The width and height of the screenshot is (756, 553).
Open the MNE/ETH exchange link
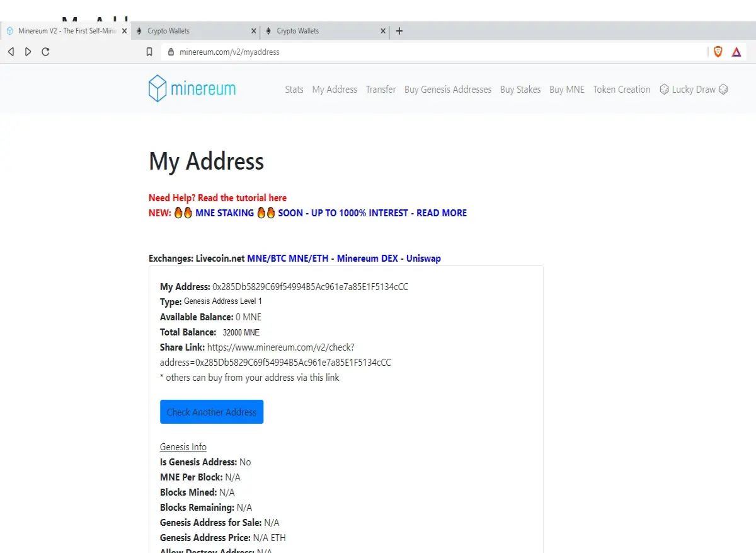308,259
